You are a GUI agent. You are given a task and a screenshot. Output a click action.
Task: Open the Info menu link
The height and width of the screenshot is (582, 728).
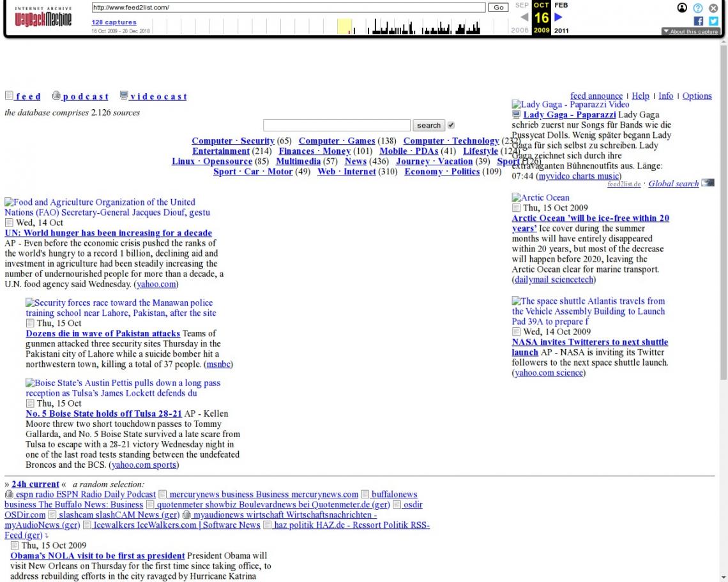coord(665,96)
